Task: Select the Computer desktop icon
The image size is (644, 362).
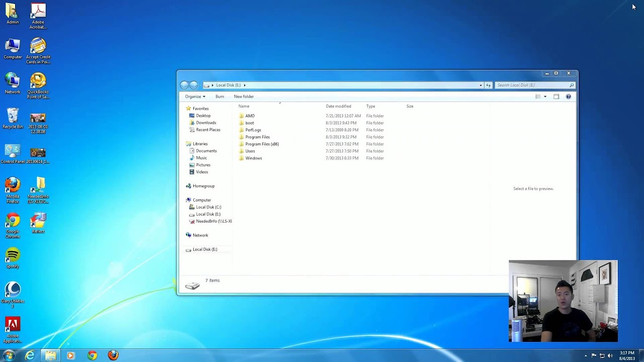Action: [13, 49]
